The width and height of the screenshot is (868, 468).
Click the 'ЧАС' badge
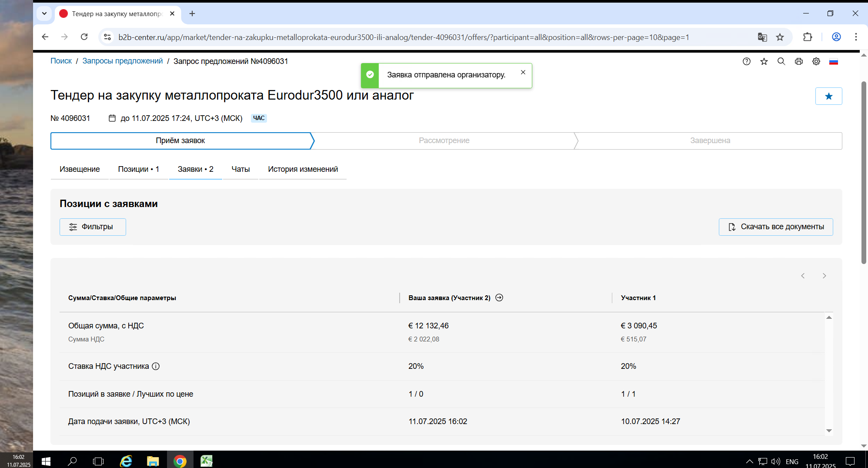(259, 118)
